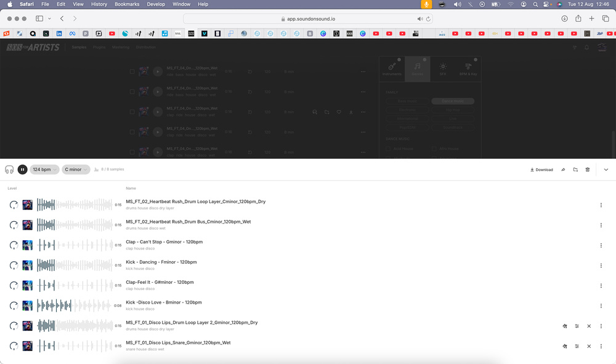Open three-dot menu for Clap - Can't Stop
The height and width of the screenshot is (364, 616).
click(601, 245)
